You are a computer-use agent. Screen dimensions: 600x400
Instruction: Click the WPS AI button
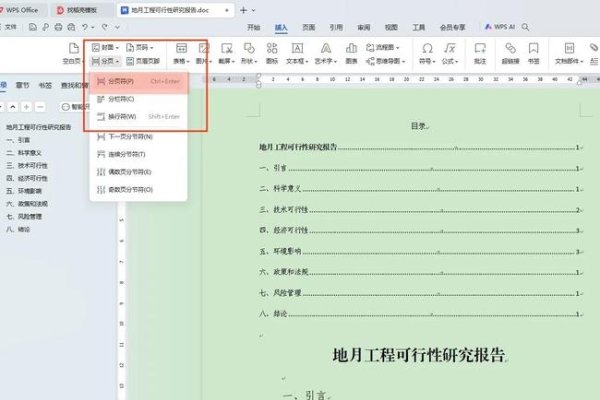coord(500,27)
